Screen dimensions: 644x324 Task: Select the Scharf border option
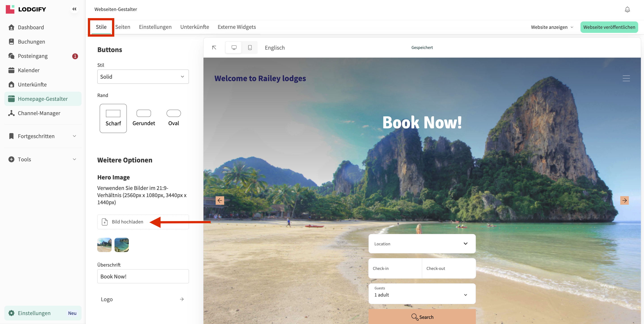tap(113, 118)
